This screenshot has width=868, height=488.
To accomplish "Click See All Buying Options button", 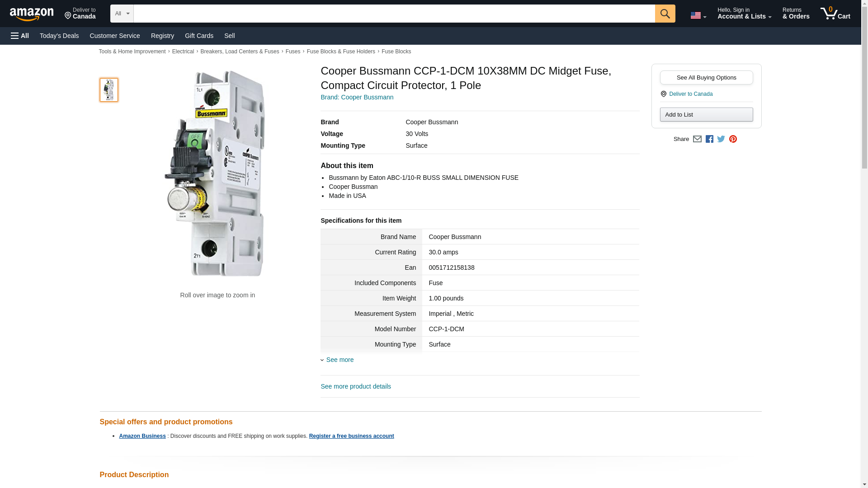I will 706,78.
